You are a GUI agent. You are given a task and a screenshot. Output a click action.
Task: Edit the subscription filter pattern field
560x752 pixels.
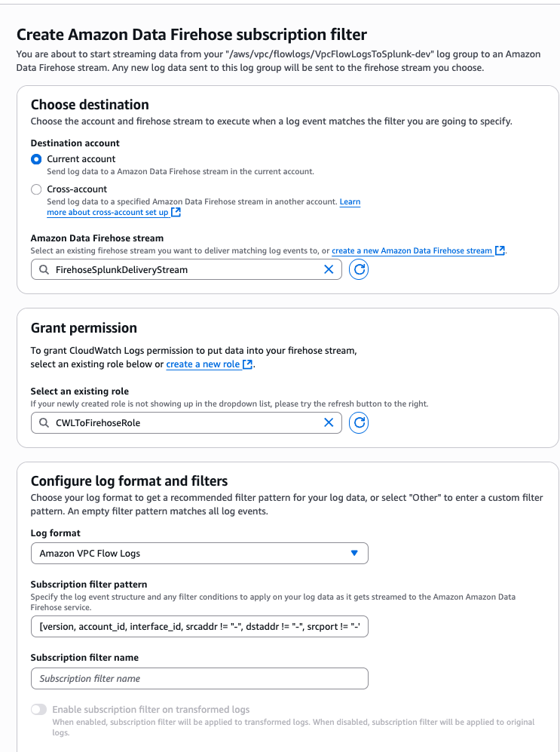[199, 626]
